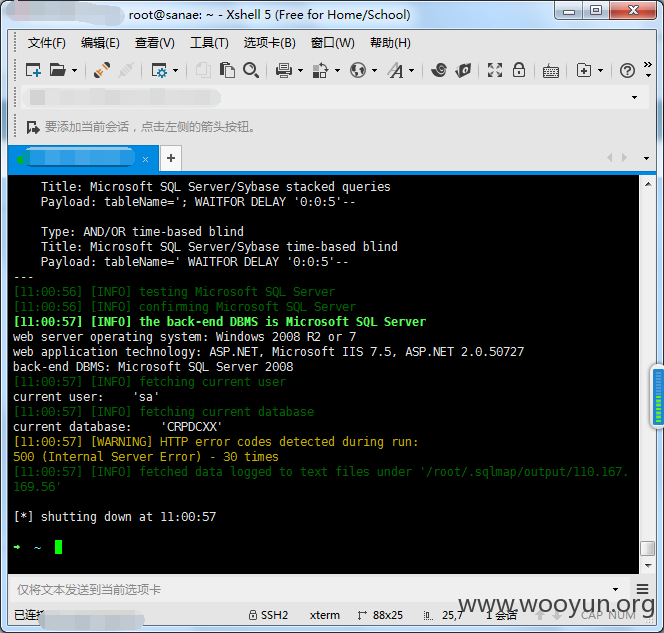Click the Print icon
The width and height of the screenshot is (664, 633).
(x=284, y=70)
